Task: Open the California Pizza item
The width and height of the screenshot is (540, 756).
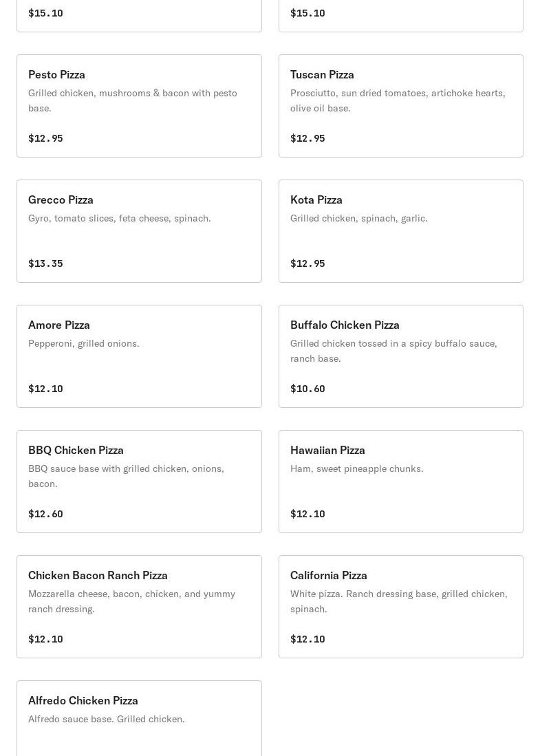Action: [x=400, y=607]
